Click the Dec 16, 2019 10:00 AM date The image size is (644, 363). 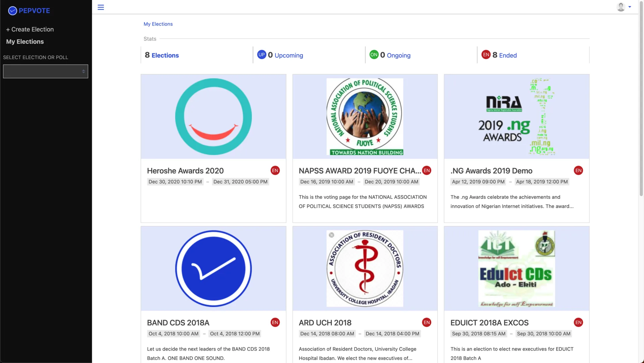pos(327,182)
